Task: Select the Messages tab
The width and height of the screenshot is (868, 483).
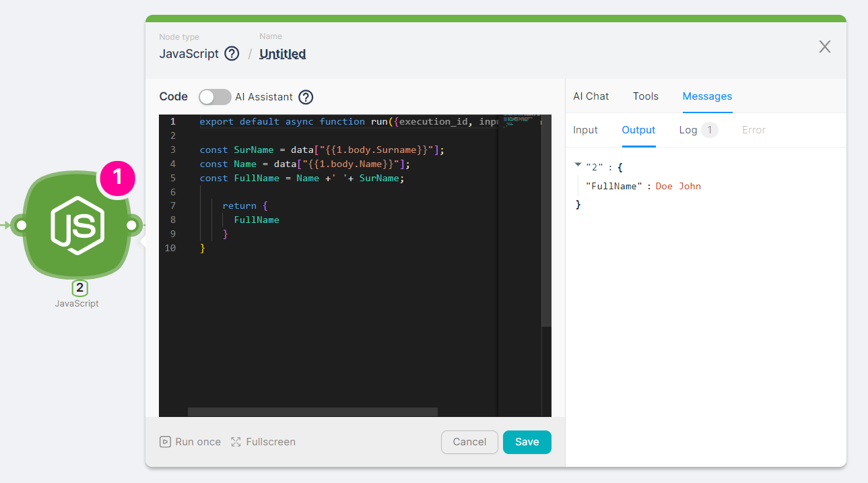Action: 707,96
